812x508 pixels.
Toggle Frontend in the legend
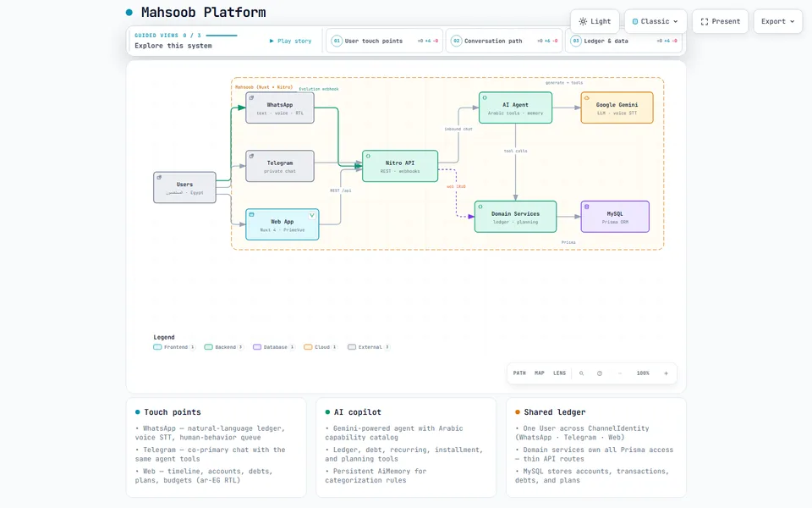click(x=174, y=347)
